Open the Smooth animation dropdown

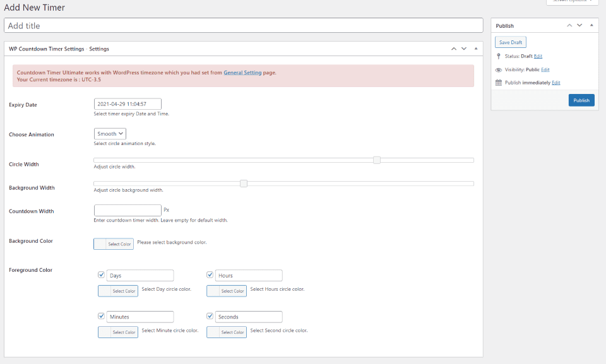point(110,134)
